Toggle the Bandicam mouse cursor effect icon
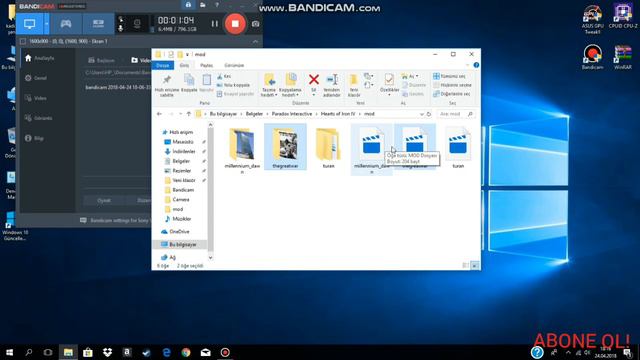This screenshot has height=360, width=640. pyautogui.click(x=120, y=19)
